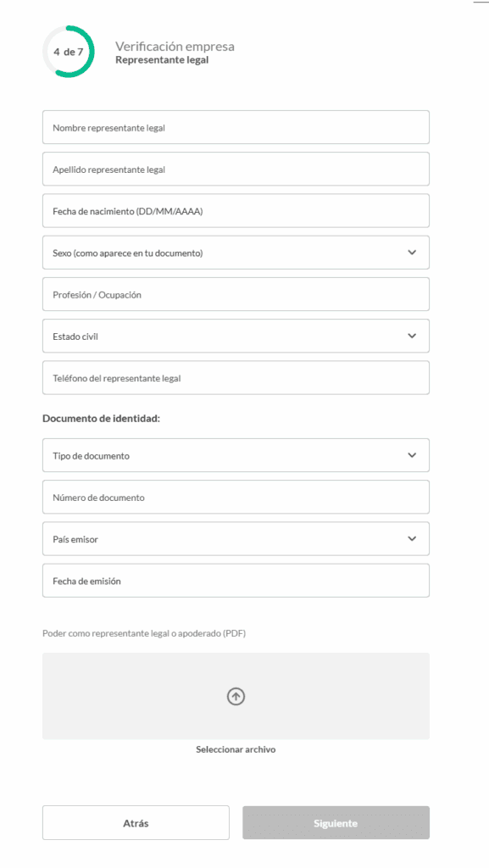489x868 pixels.
Task: Click the Número de documento field
Action: [236, 497]
